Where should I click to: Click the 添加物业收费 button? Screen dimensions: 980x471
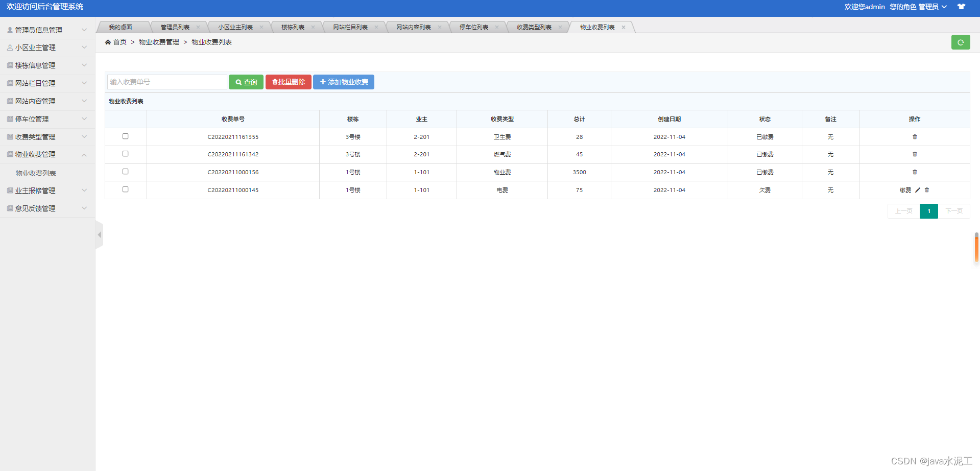(344, 82)
